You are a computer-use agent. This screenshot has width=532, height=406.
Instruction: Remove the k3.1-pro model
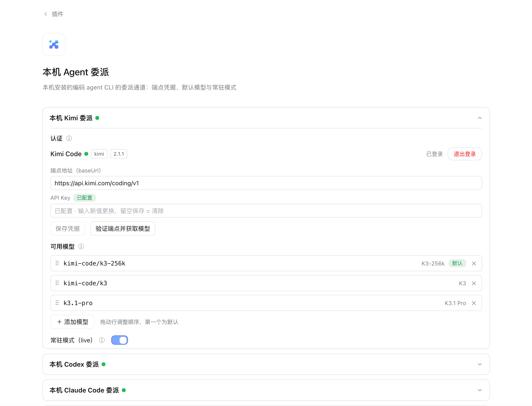474,303
